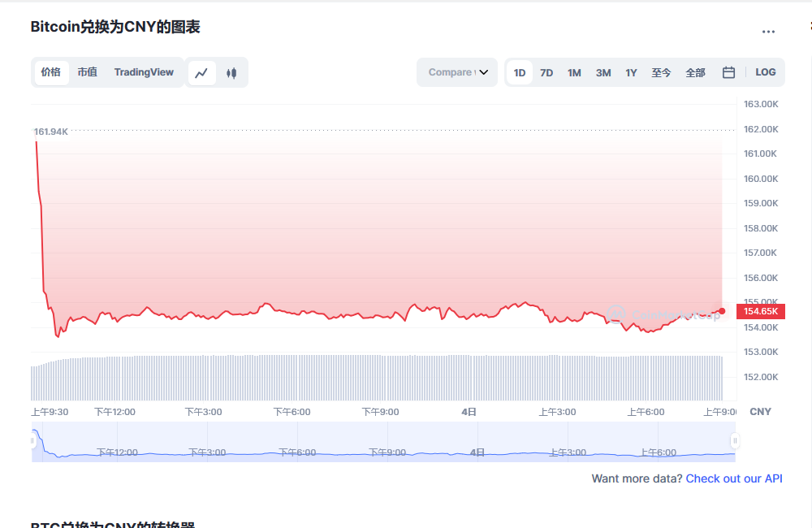812x528 pixels.
Task: Show the 1Y time range
Action: 631,72
